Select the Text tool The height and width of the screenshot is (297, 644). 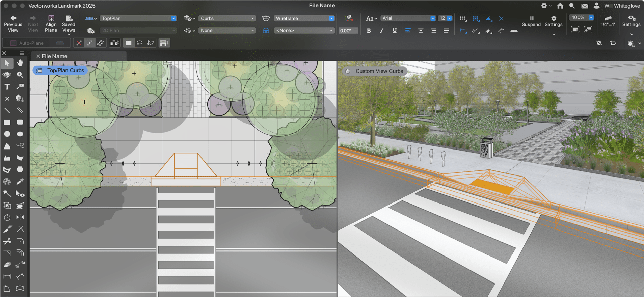tap(7, 87)
